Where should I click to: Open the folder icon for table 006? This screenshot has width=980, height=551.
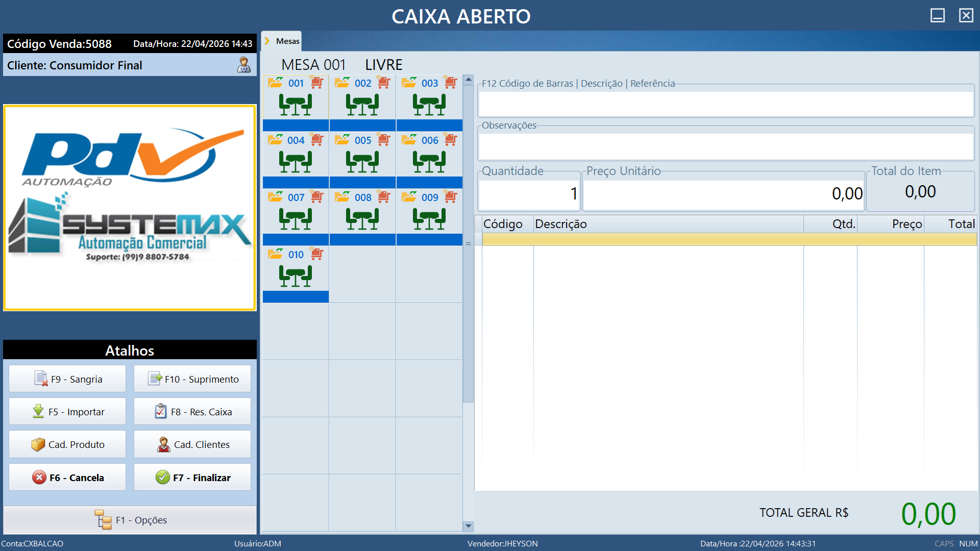(x=409, y=140)
